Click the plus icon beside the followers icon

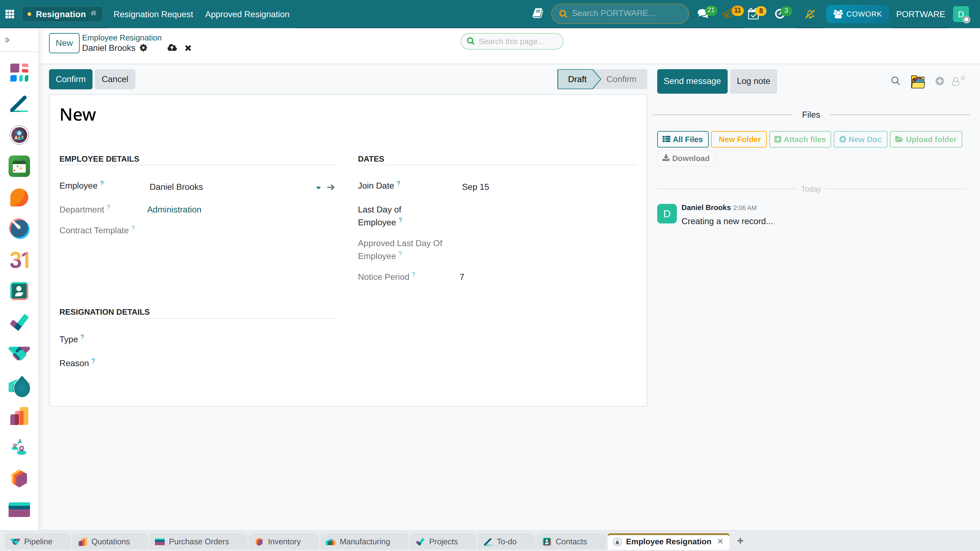coord(940,81)
